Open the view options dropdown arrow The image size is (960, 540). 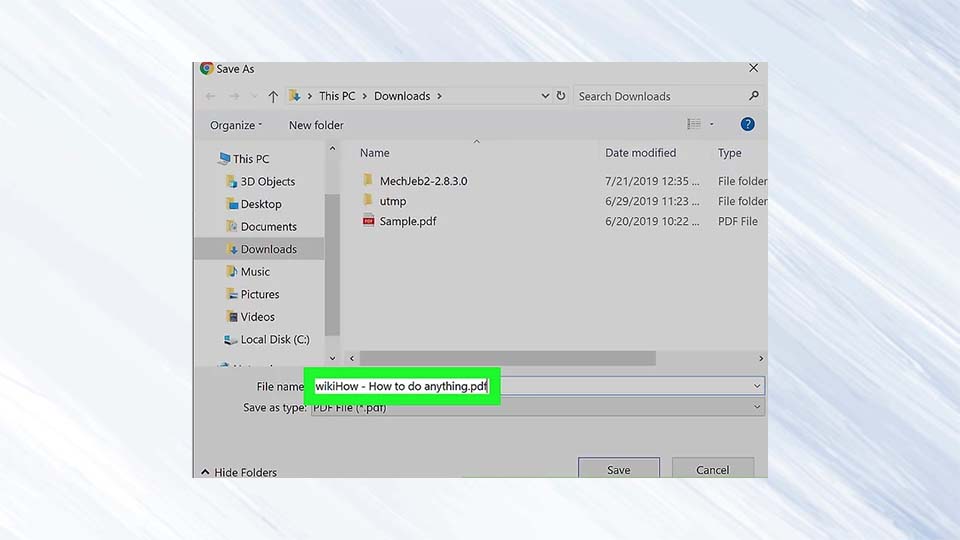(x=711, y=124)
